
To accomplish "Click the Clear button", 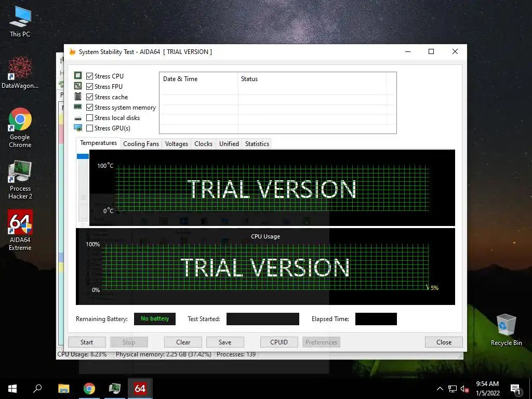I will click(183, 342).
